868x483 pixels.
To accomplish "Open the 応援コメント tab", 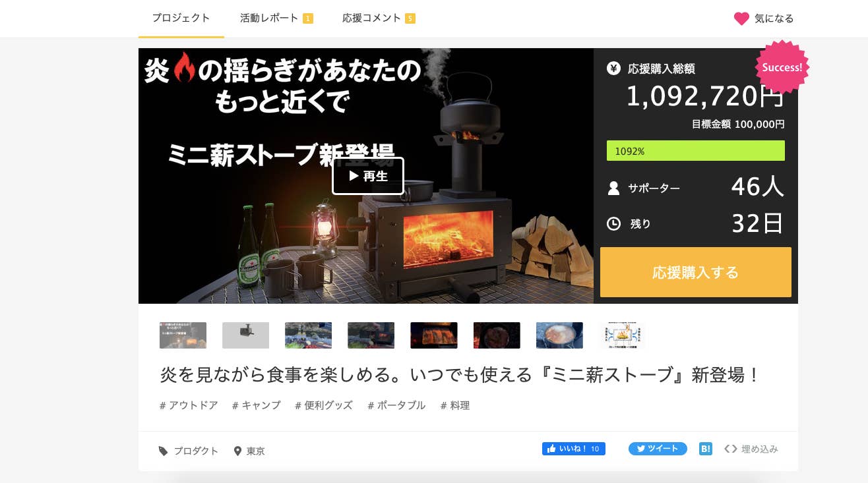I will tap(379, 18).
